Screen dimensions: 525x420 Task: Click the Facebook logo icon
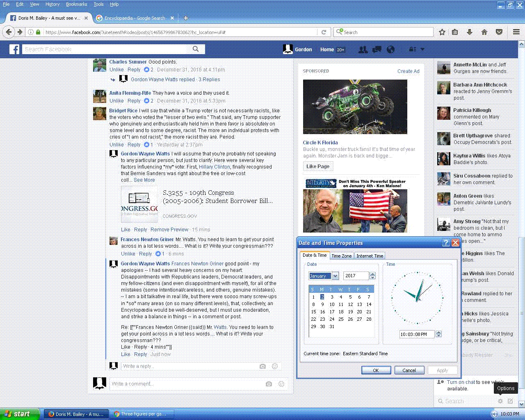click(14, 50)
